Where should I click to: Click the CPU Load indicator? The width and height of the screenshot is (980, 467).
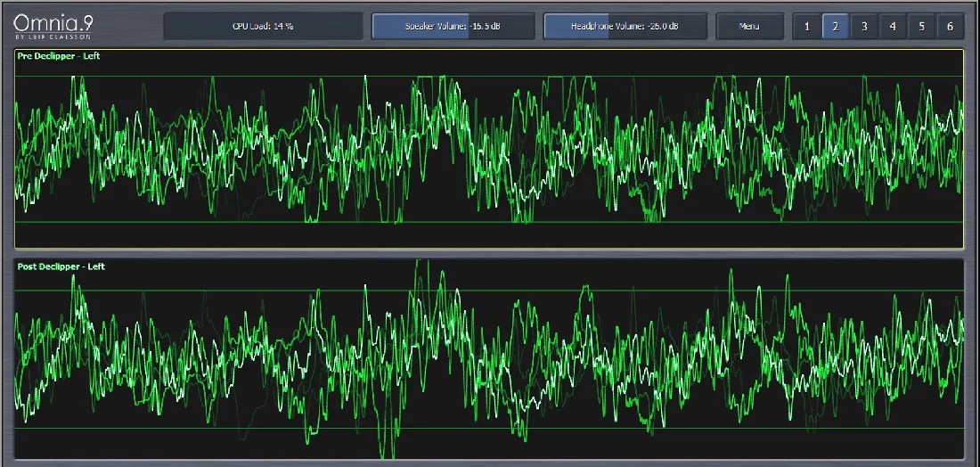click(x=262, y=26)
